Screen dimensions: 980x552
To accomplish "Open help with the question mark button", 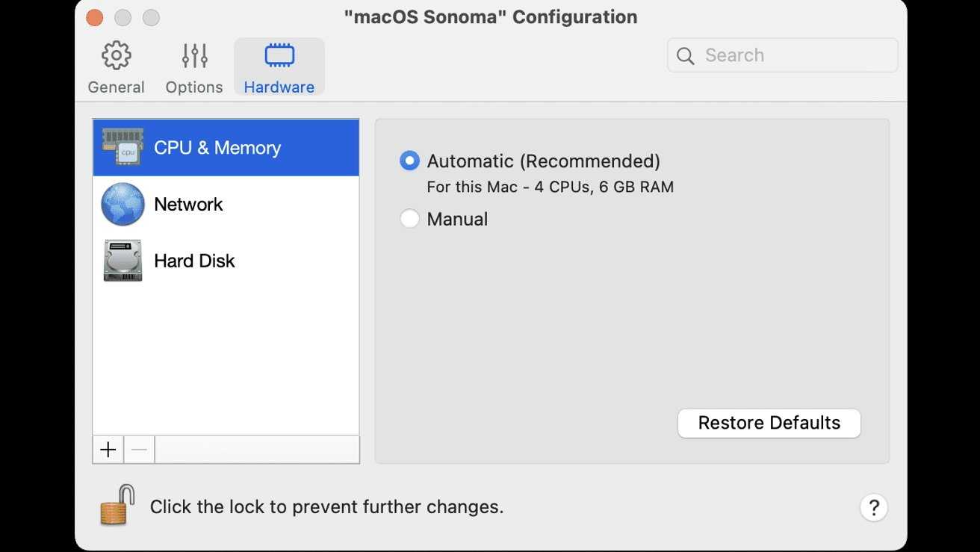I will (874, 507).
